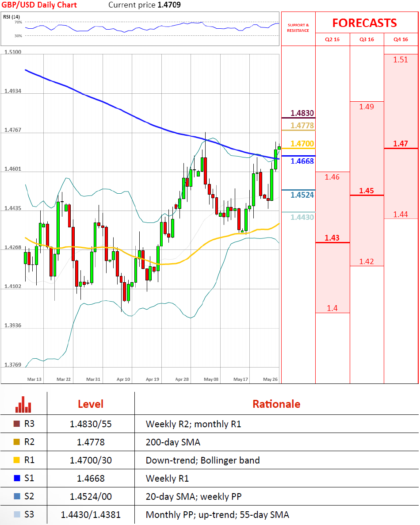Click the RSI 30% axis label
This screenshot has width=420, height=525.
coord(18,36)
